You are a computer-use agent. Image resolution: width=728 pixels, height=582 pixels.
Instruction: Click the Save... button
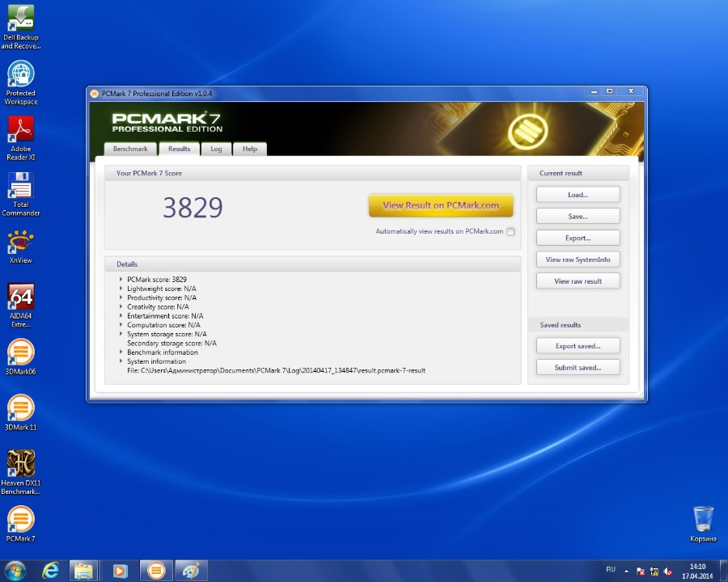coord(578,217)
